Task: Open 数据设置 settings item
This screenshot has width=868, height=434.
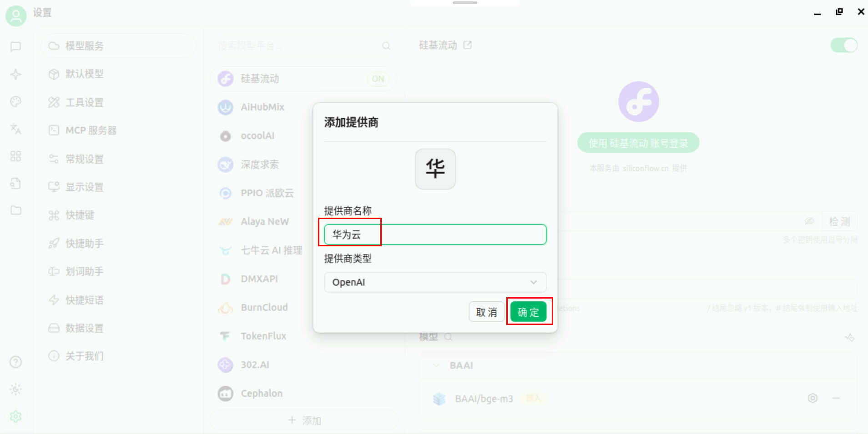Action: click(118, 328)
